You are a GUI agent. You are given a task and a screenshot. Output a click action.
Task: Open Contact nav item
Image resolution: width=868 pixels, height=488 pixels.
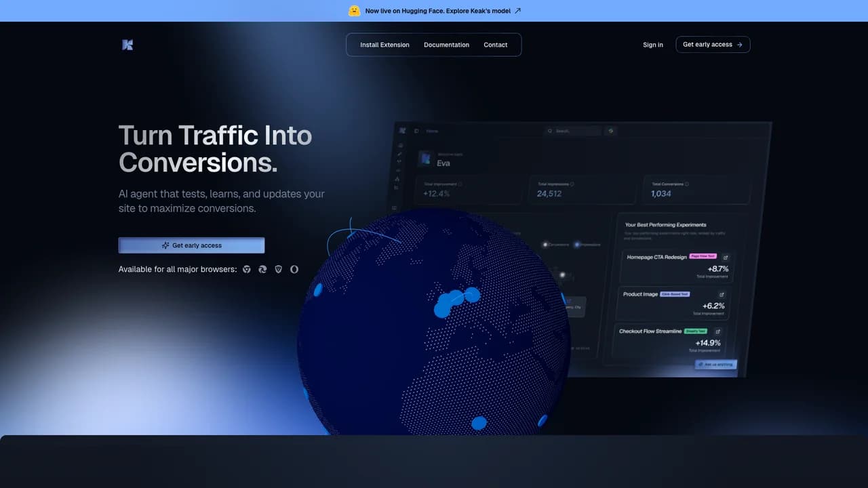coord(495,45)
